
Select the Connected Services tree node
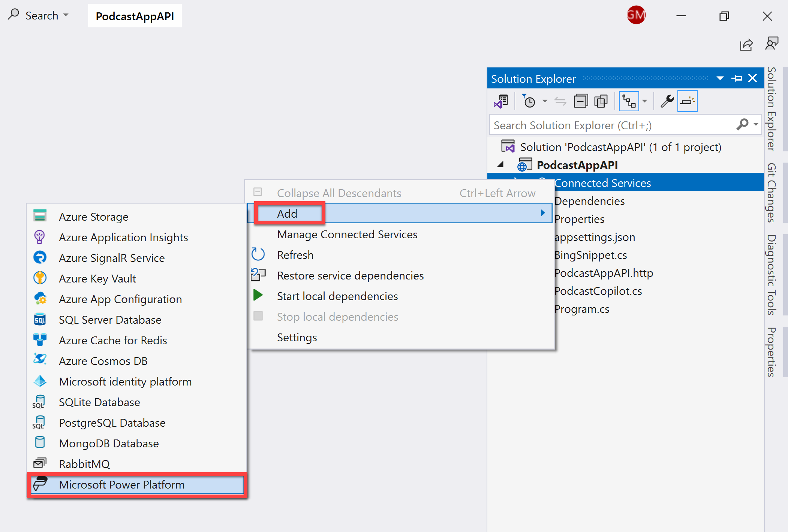pyautogui.click(x=625, y=182)
